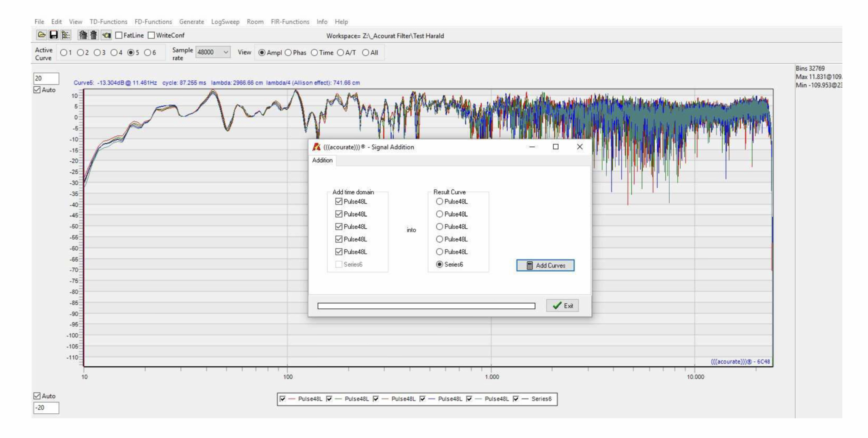The image size is (868, 438).
Task: Uncheck first Pulse48L in Add time domain
Action: point(338,201)
